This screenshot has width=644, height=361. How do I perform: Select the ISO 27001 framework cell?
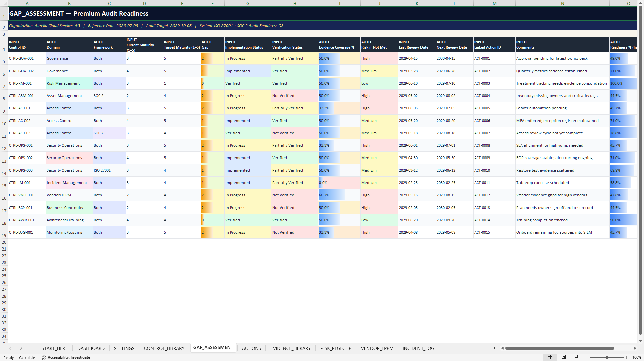109,170
